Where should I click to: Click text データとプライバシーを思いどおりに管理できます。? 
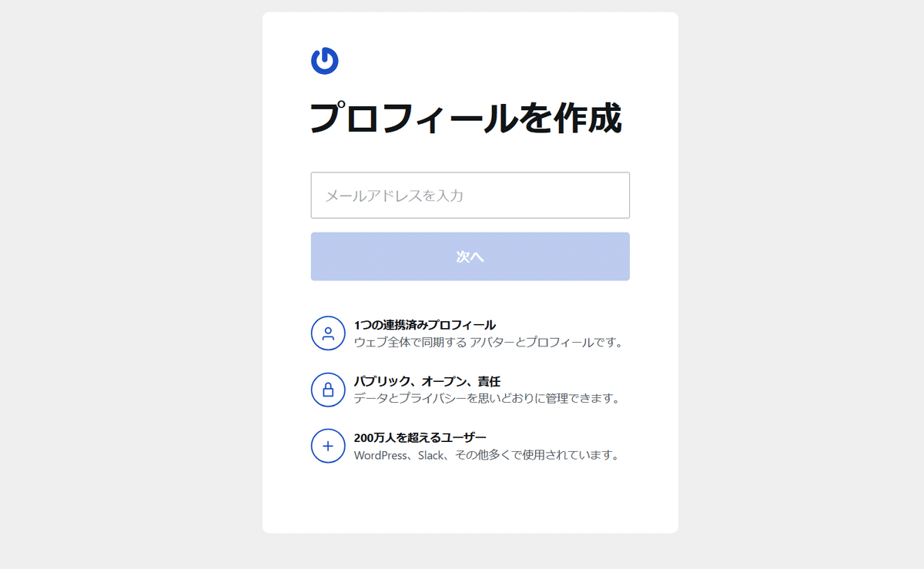click(487, 399)
